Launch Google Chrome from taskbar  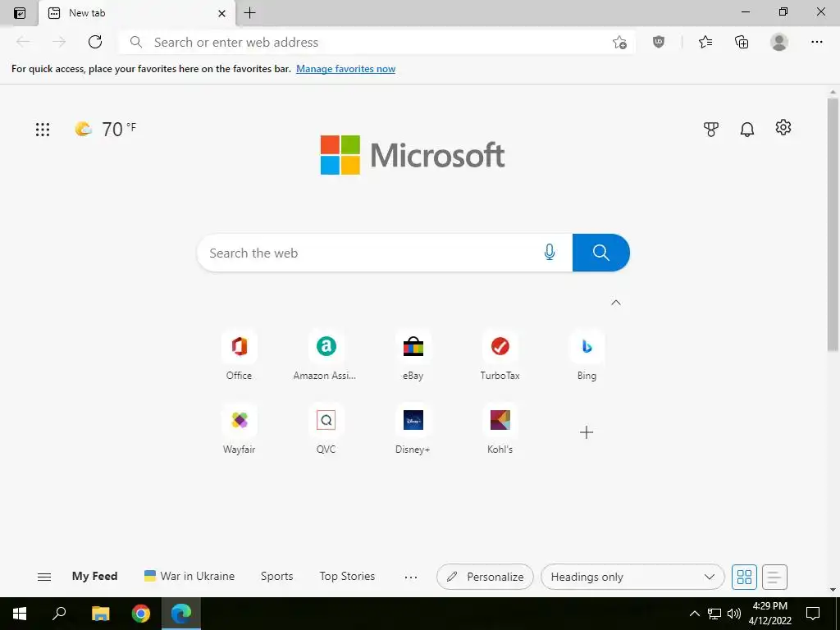click(141, 614)
